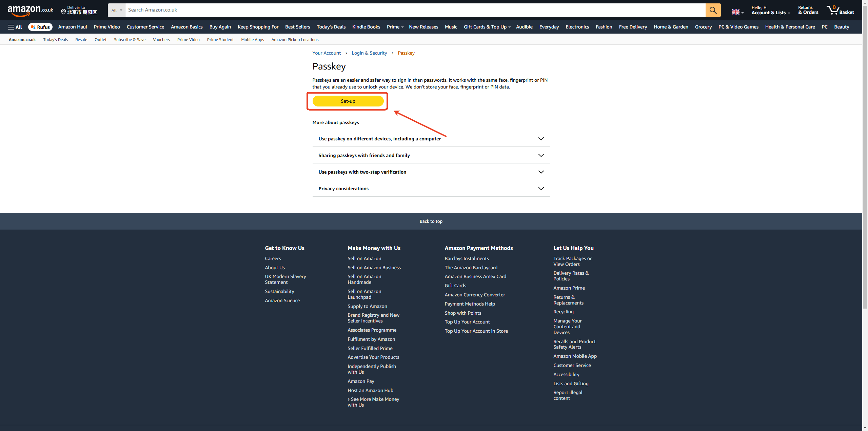
Task: Go to Amazon Basics
Action: click(x=187, y=27)
